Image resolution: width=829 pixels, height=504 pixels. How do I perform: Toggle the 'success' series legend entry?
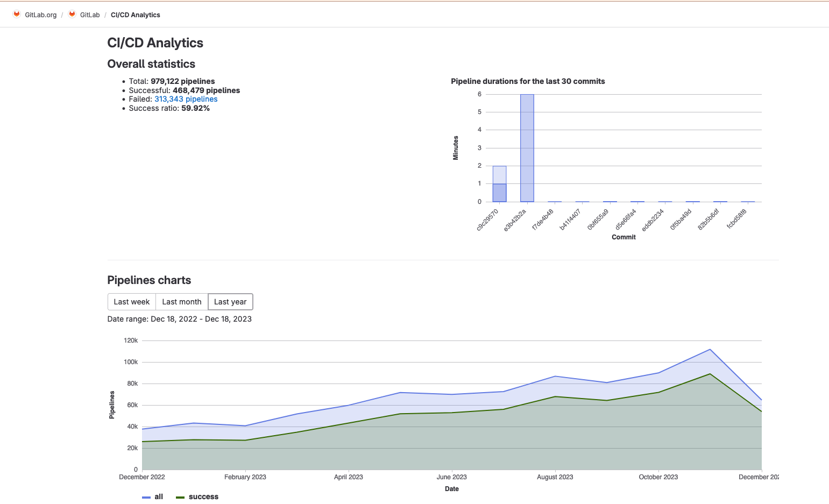pyautogui.click(x=197, y=496)
